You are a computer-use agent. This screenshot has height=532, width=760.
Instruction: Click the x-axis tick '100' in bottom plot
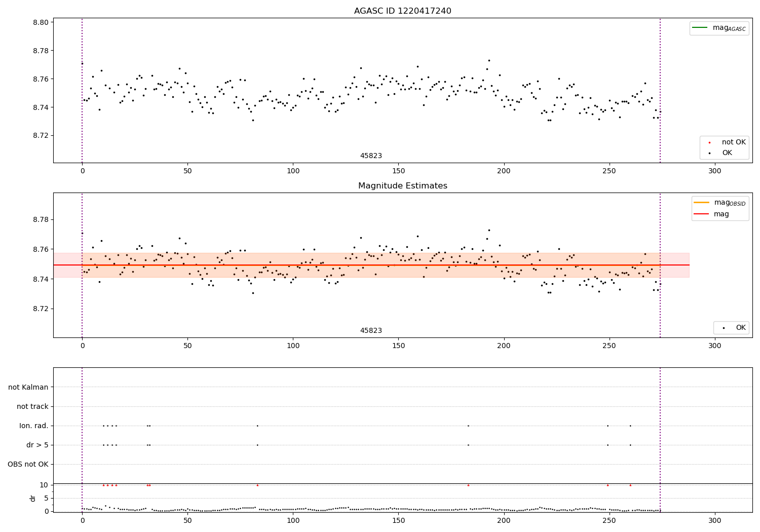click(293, 520)
